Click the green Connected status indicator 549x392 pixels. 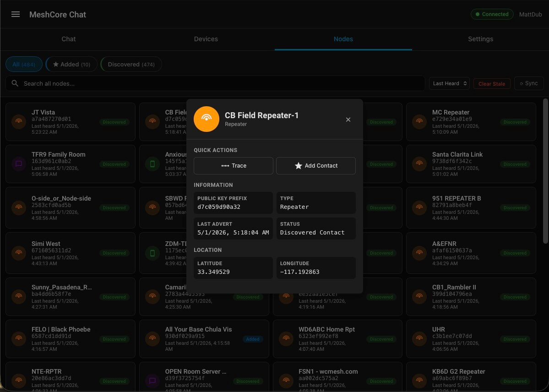pos(492,14)
